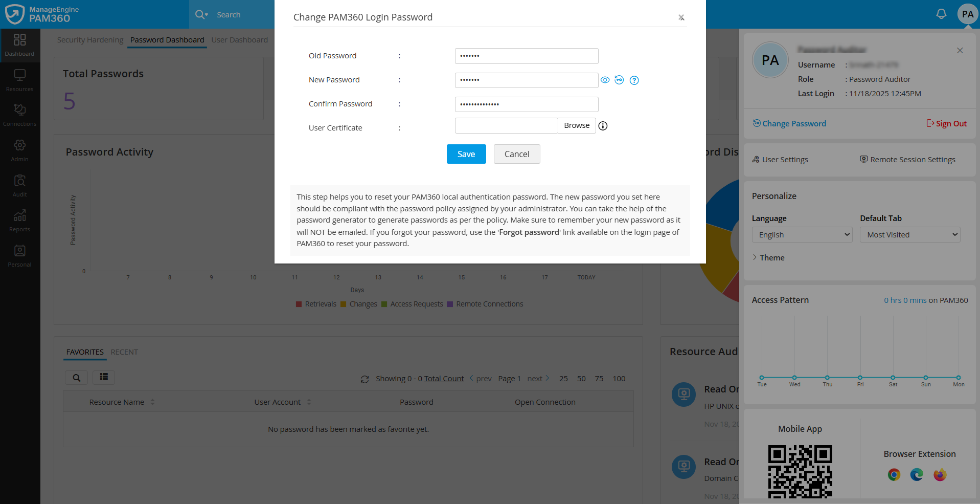This screenshot has width=980, height=504.
Task: Show the new password with eye icon
Action: pos(605,80)
